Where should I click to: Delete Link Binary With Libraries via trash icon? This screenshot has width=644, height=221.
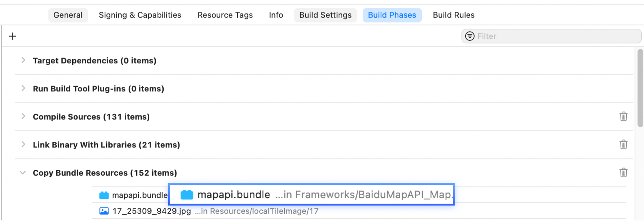tap(623, 144)
